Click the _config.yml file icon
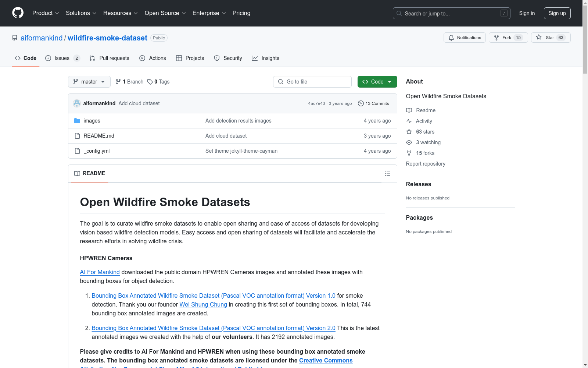Viewport: 588px width, 368px height. pyautogui.click(x=77, y=151)
